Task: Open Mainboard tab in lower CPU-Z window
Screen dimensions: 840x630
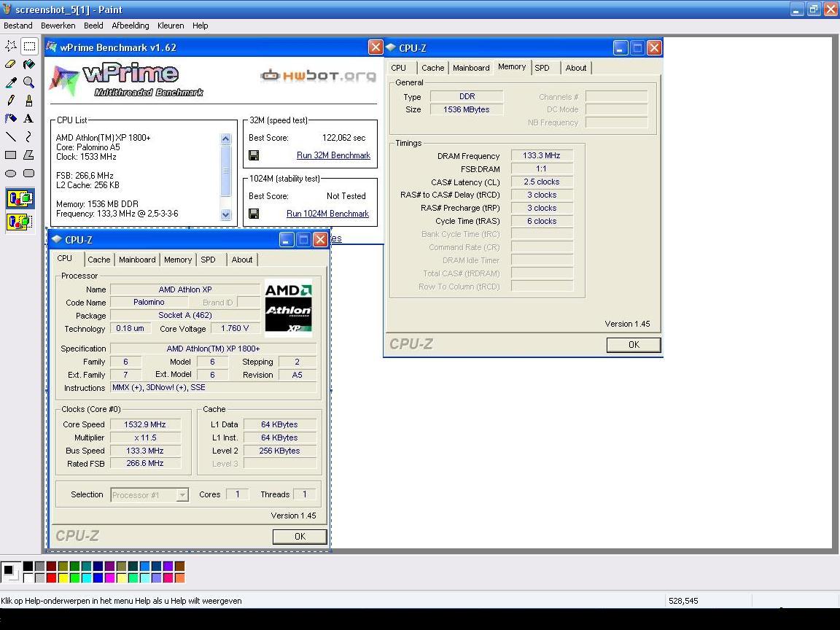Action: tap(137, 260)
